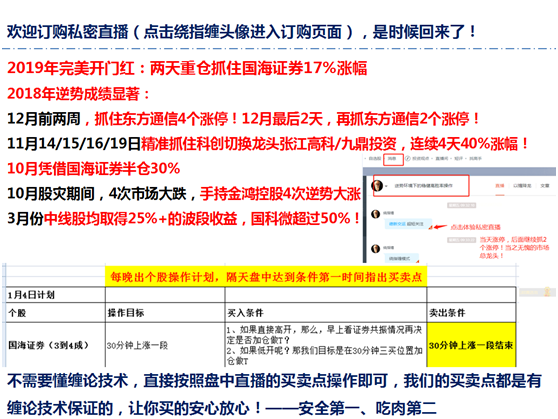Click the second light-blue chat bubble
Viewport: 558px width, 419px height.
click(402, 258)
